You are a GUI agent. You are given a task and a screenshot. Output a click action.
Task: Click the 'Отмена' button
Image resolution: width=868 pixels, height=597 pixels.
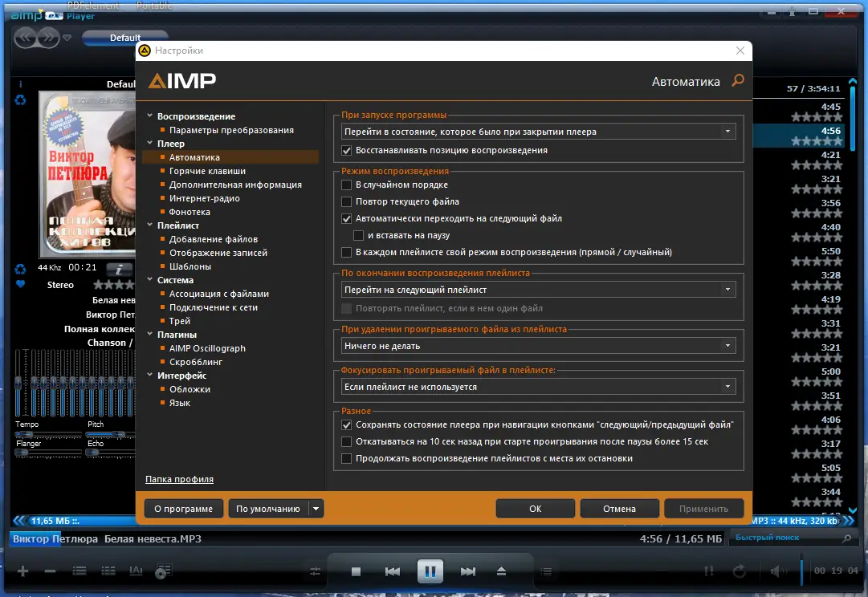click(x=619, y=509)
